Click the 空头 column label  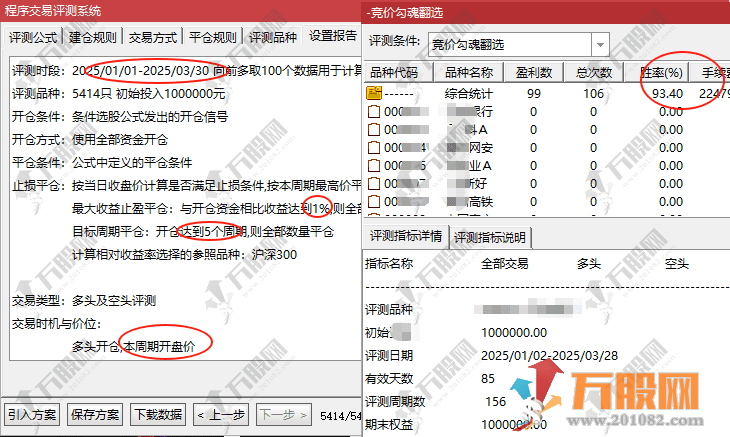pos(676,264)
